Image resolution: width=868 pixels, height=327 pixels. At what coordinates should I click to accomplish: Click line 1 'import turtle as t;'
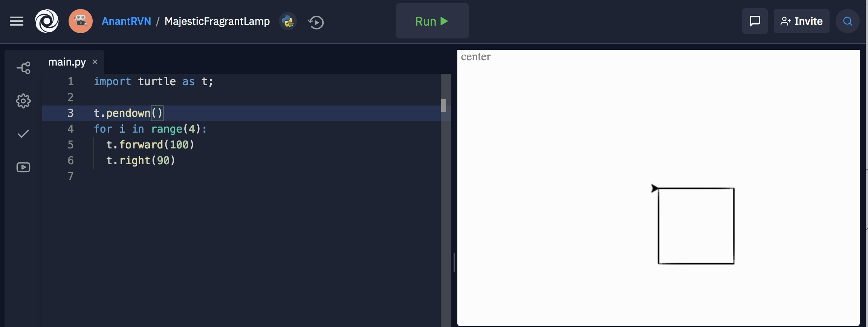click(153, 81)
